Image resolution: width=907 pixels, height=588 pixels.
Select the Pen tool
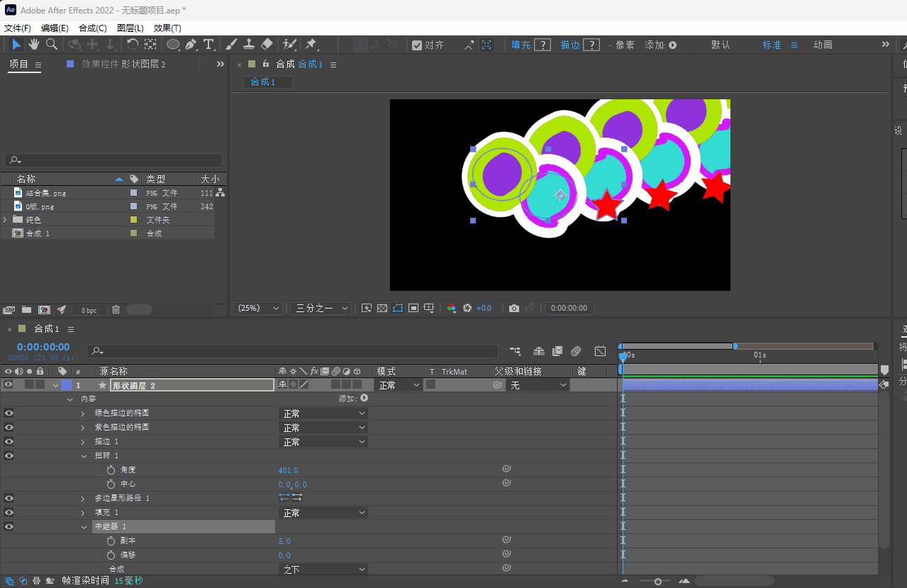[191, 45]
